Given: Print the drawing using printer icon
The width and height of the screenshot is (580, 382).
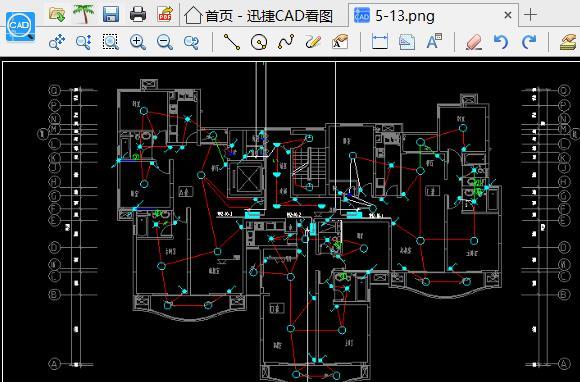Looking at the screenshot, I should [138, 15].
